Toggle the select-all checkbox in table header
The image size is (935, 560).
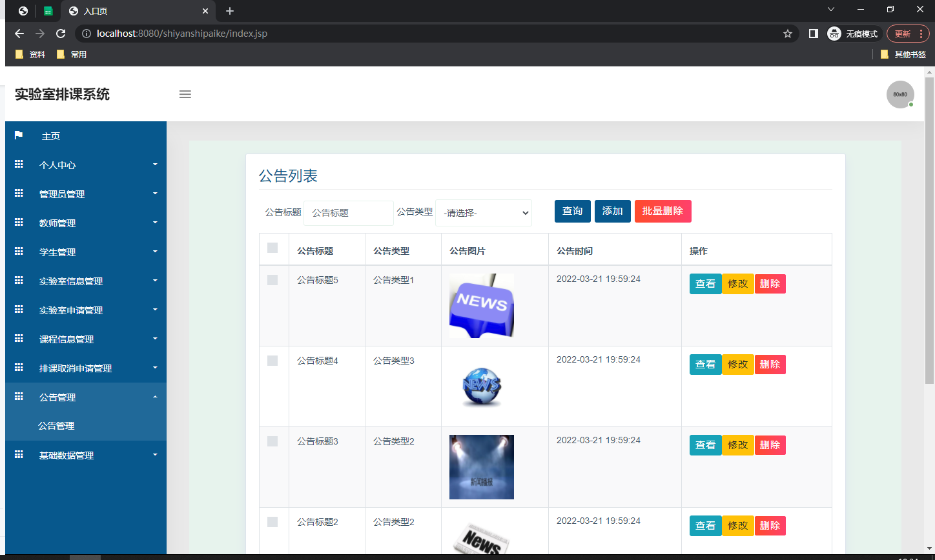(x=272, y=248)
